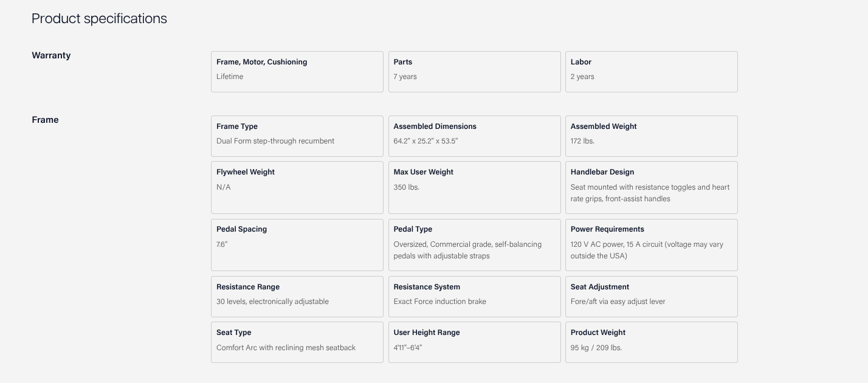Click the Resistance Range card
868x383 pixels.
tap(297, 297)
